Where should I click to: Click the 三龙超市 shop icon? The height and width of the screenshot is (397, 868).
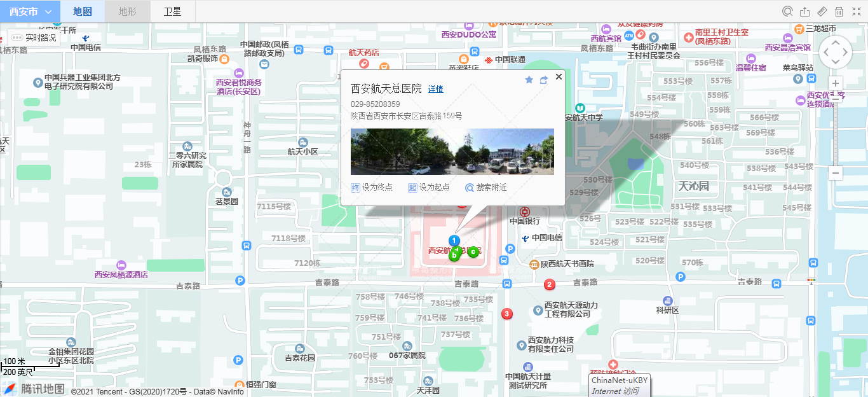[x=799, y=29]
